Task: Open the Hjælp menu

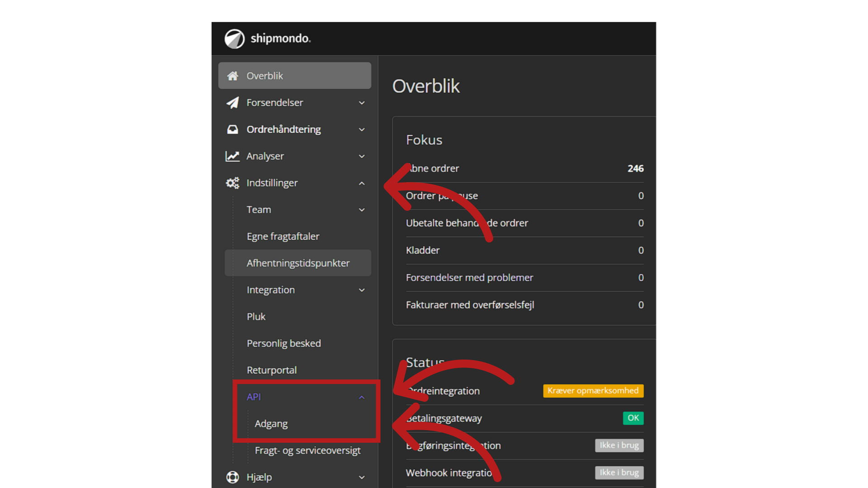Action: [x=295, y=477]
